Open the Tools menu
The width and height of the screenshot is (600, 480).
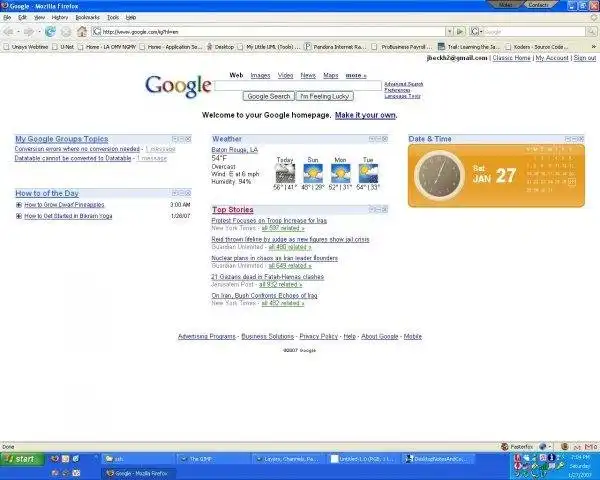click(x=112, y=18)
